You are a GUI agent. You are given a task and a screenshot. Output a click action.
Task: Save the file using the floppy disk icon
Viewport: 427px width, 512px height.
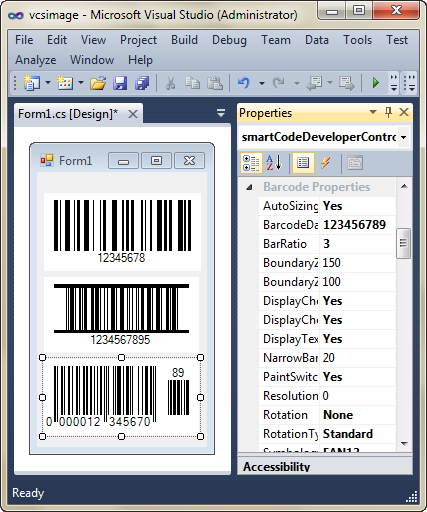coord(120,83)
